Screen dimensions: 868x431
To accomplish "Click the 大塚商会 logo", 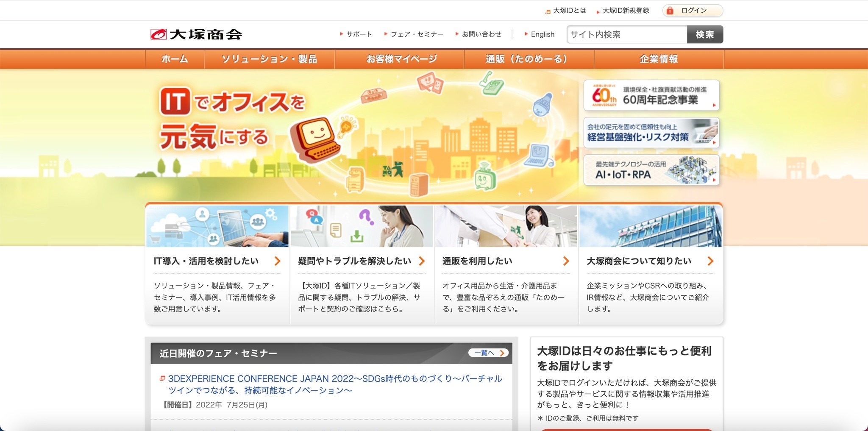I will [196, 34].
